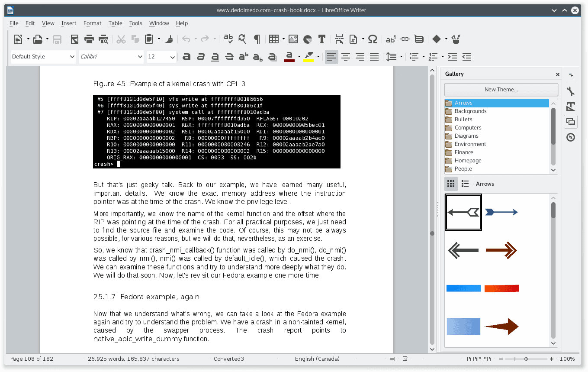Viewport: 588px width, 372px height.
Task: Toggle Bold formatting
Action: pyautogui.click(x=186, y=57)
